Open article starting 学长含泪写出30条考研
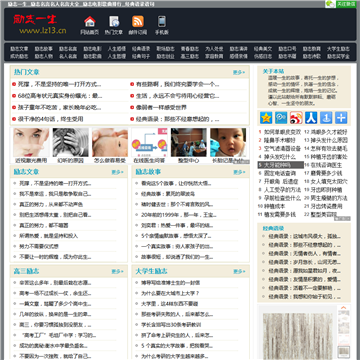This screenshot has height=360, width=360. pyautogui.click(x=171, y=325)
